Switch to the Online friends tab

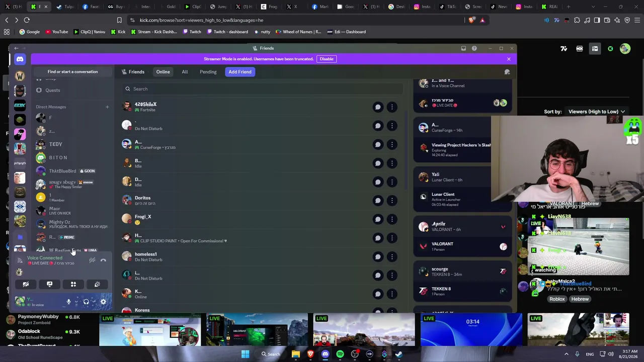(163, 72)
